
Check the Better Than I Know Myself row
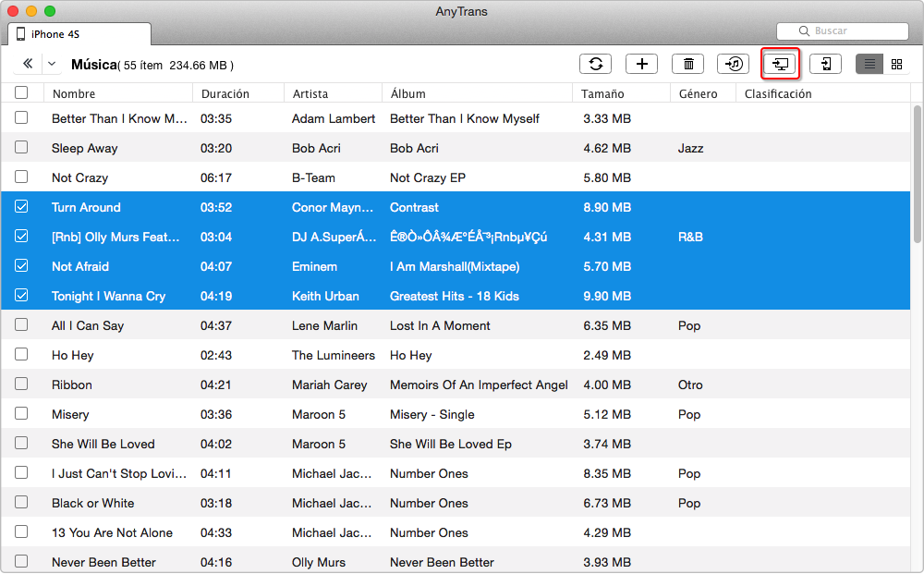pos(21,118)
